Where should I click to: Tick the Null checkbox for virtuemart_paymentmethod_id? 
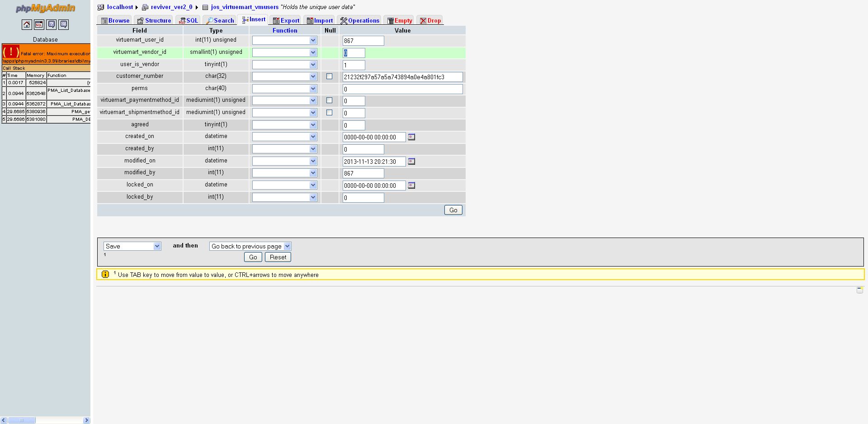[x=329, y=100]
